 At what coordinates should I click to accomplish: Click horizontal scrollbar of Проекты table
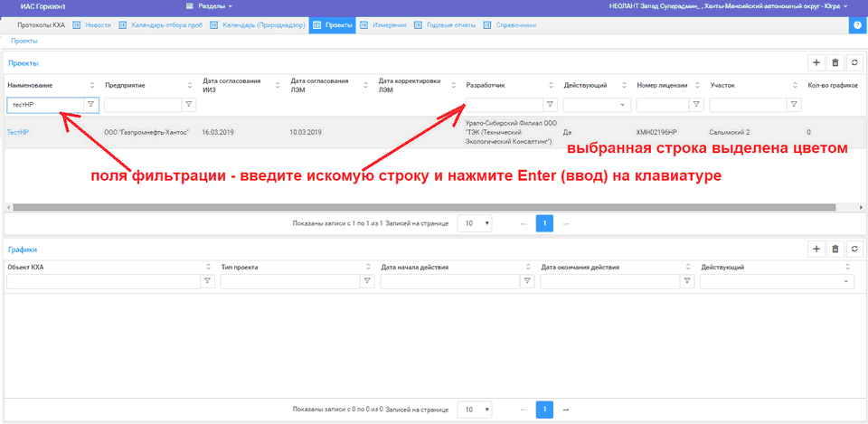(423, 207)
